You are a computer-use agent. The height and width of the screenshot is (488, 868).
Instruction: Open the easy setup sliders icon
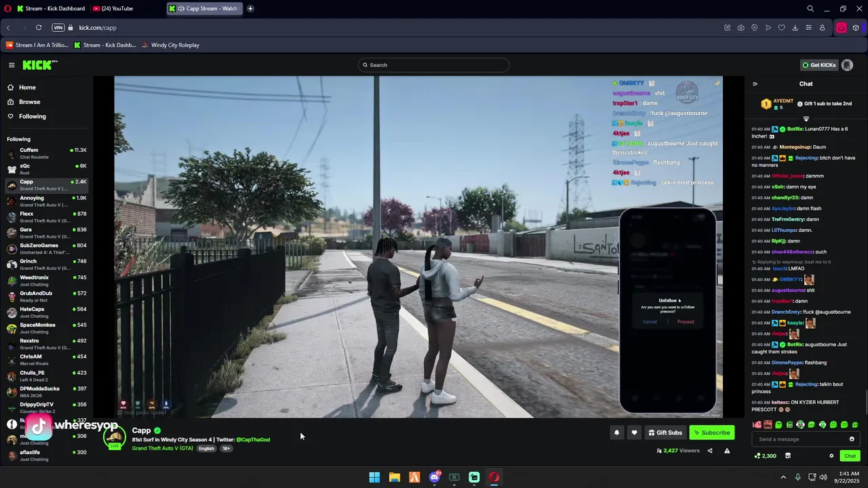[808, 28]
